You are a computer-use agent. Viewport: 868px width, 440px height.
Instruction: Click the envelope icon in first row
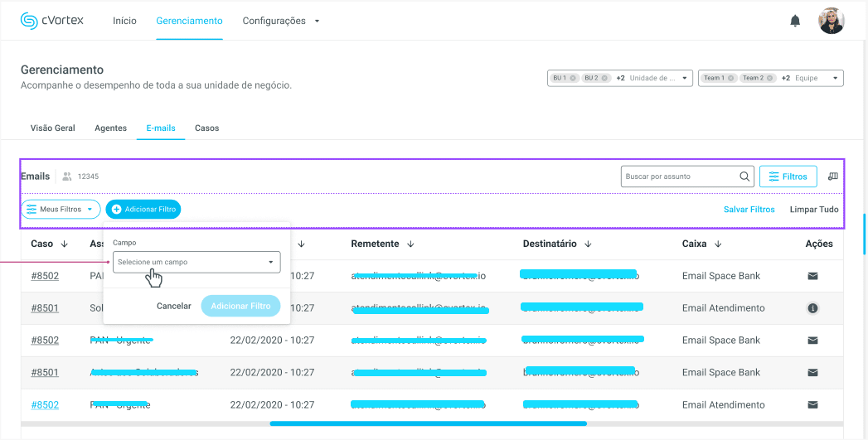click(812, 276)
